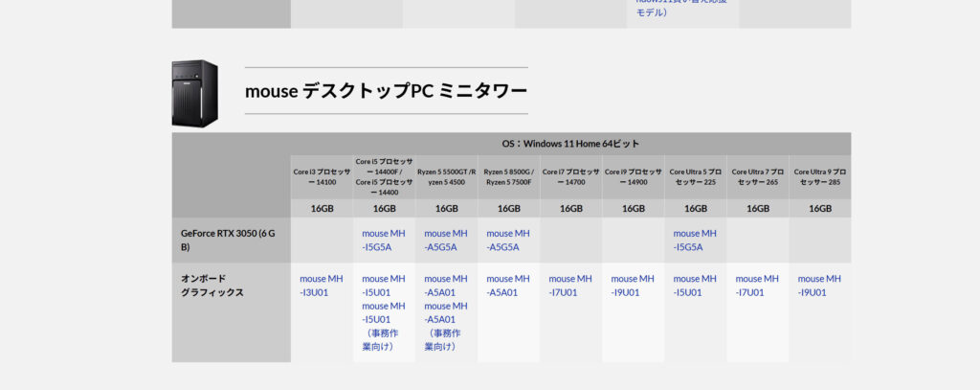Click first mouse MH-A5A01 under Ryzen 5 5500GT
Viewport: 980px width, 390px height.
pos(446,286)
